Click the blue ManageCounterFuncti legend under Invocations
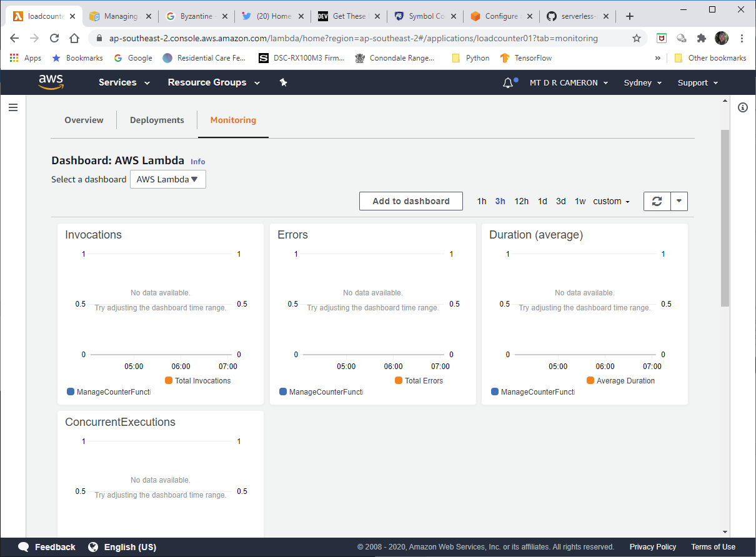Viewport: 756px width, 557px height. [x=108, y=392]
